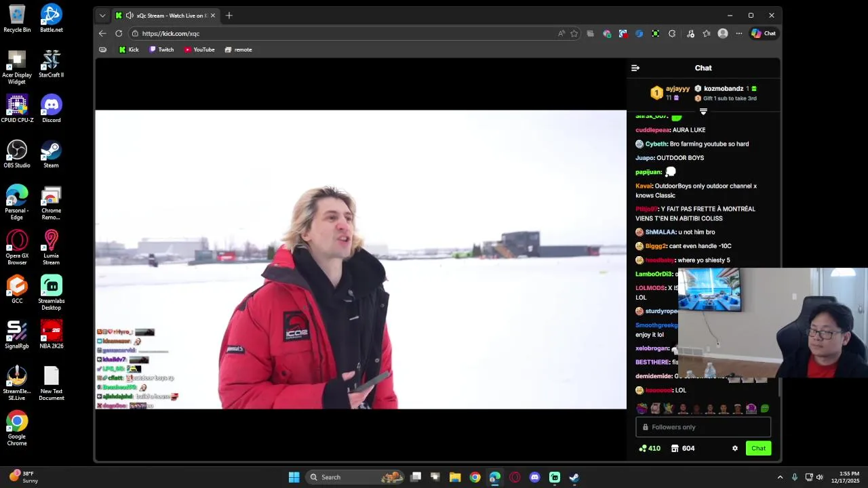Click the green Chat send button

[758, 448]
